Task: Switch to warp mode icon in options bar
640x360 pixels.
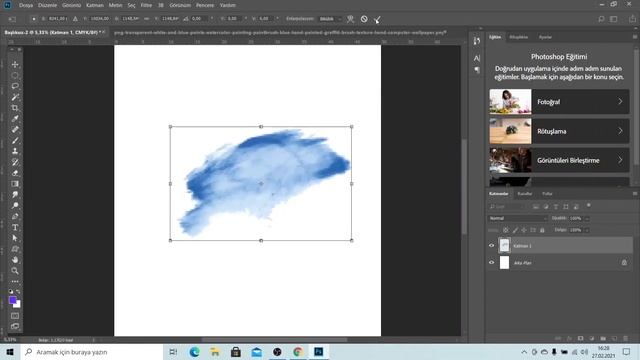Action: pyautogui.click(x=350, y=19)
